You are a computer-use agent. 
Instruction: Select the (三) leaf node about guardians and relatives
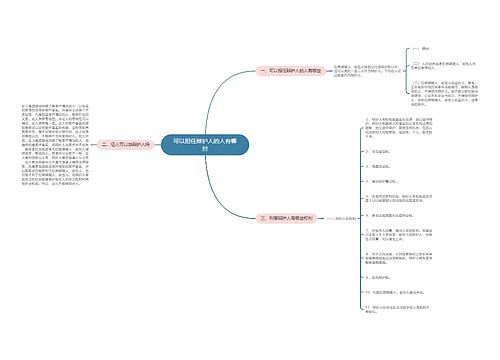(x=444, y=93)
